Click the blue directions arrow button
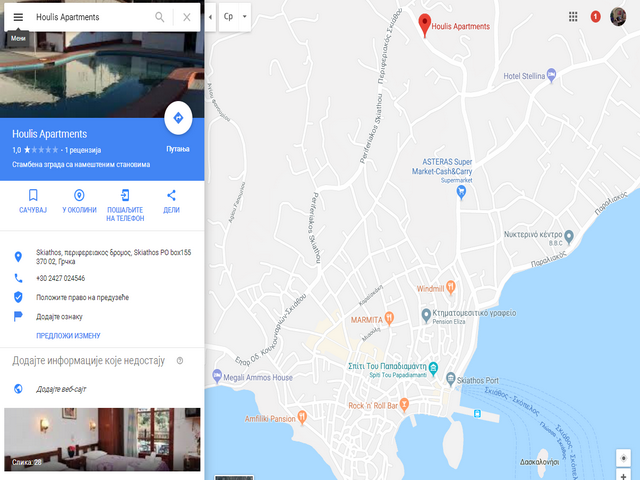Viewport: 640px width, 480px height. (x=178, y=118)
